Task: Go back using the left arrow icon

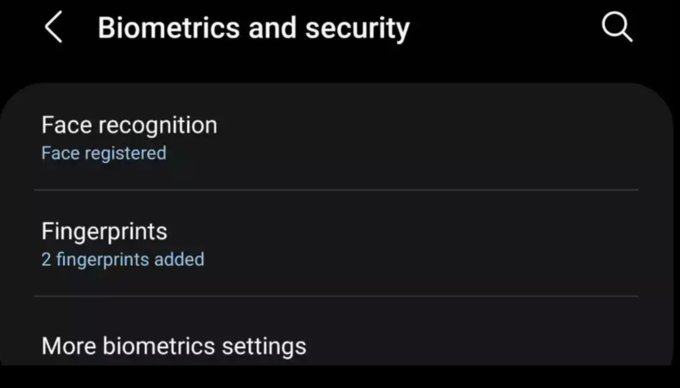Action: [x=53, y=27]
